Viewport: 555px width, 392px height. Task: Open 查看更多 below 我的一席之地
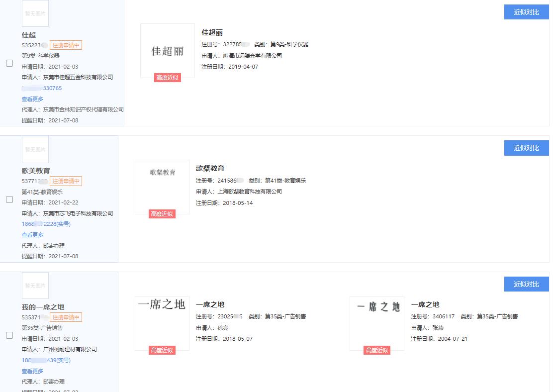coord(32,371)
